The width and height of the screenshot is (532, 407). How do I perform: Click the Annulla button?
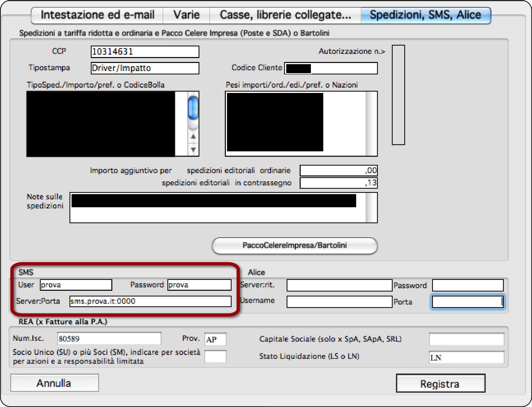point(54,383)
